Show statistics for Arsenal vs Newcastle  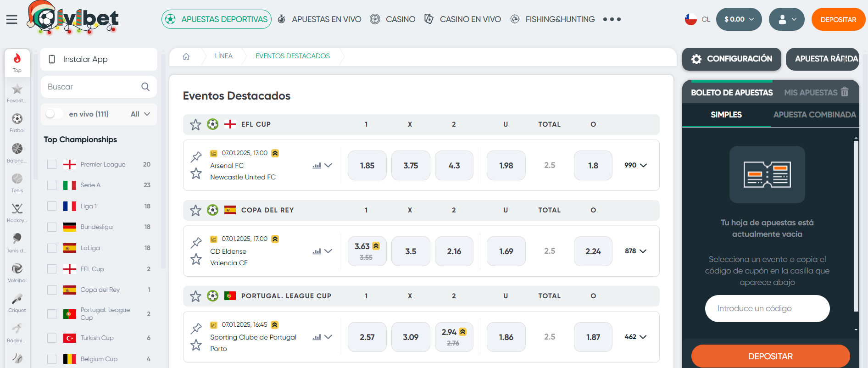click(317, 166)
